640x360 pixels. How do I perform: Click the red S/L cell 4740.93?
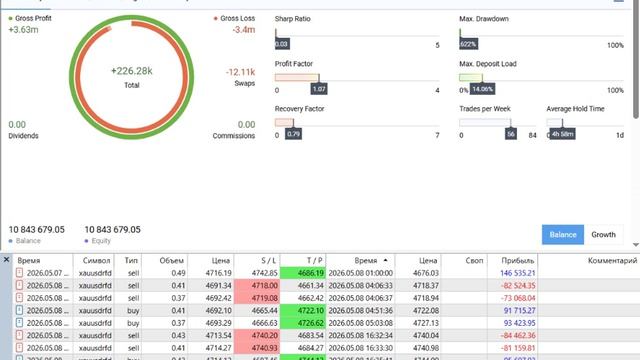click(x=257, y=348)
